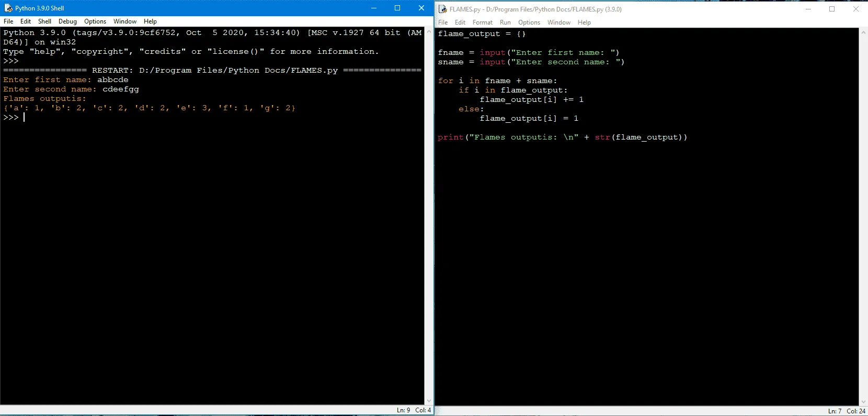Click the fname input line in editor
The width and height of the screenshot is (868, 416).
(x=529, y=52)
